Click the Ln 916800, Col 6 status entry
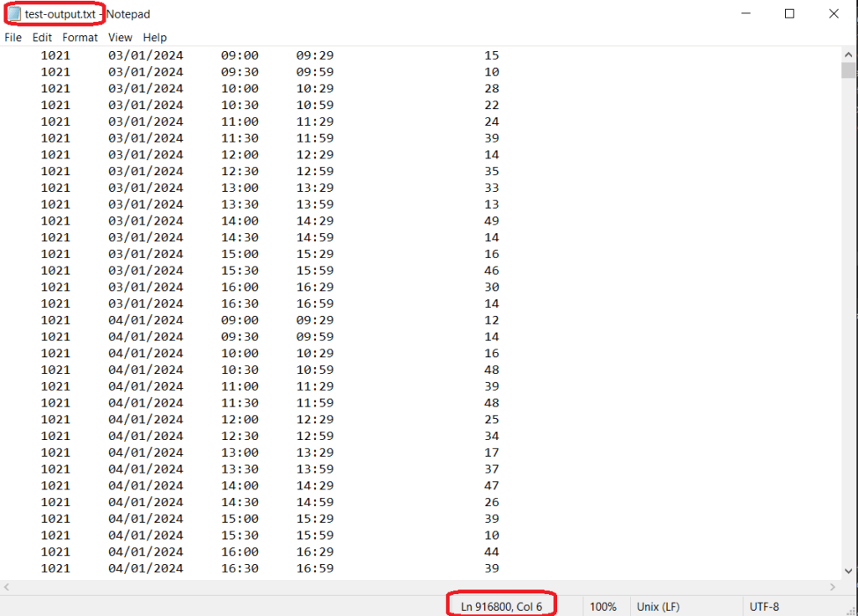The image size is (858, 616). 501,607
